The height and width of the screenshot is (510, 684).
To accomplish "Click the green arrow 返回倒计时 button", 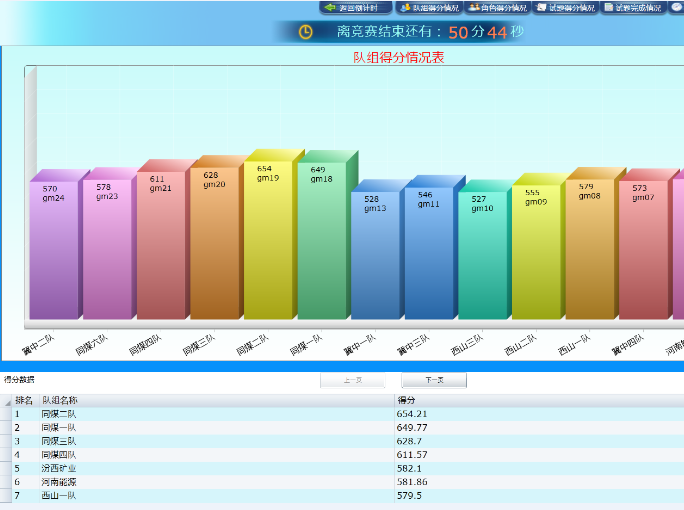I will pos(356,7).
